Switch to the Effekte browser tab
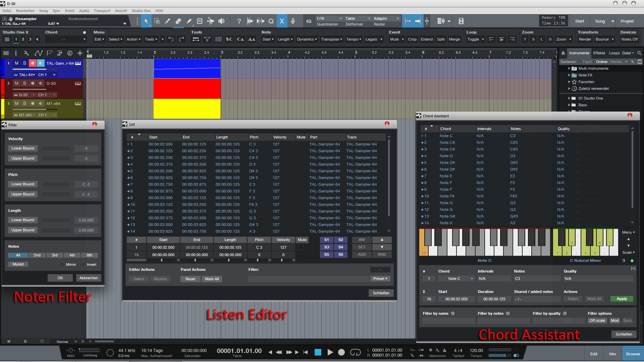Screen dimensions: 644x362 (x=599, y=53)
